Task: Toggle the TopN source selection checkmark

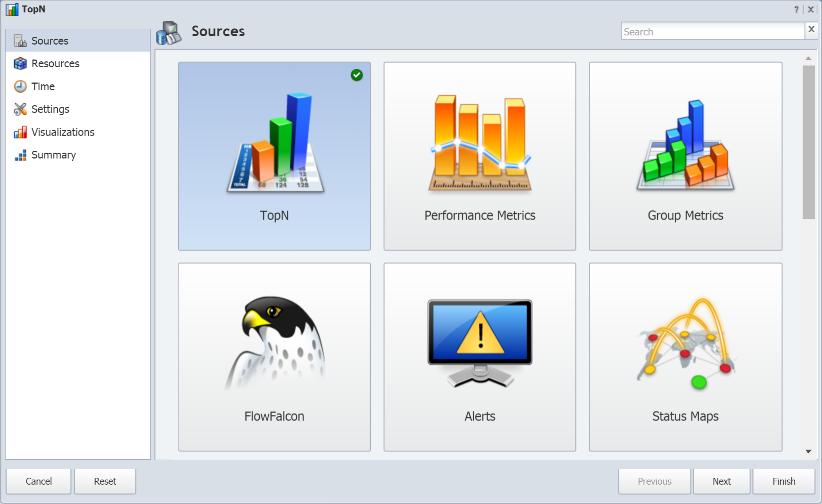Action: click(x=357, y=75)
